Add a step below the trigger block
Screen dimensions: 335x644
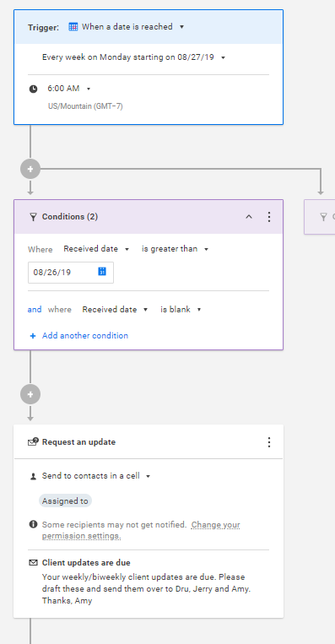click(x=30, y=169)
